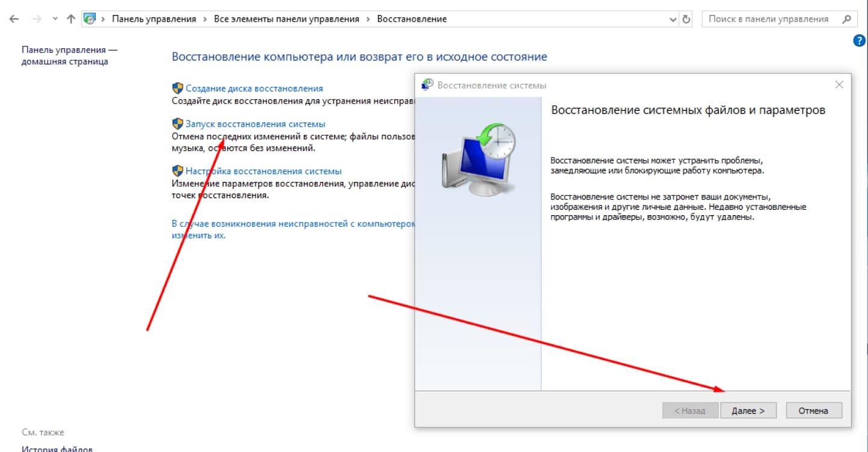Click the Forward navigation arrow
The image size is (868, 452).
point(37,19)
